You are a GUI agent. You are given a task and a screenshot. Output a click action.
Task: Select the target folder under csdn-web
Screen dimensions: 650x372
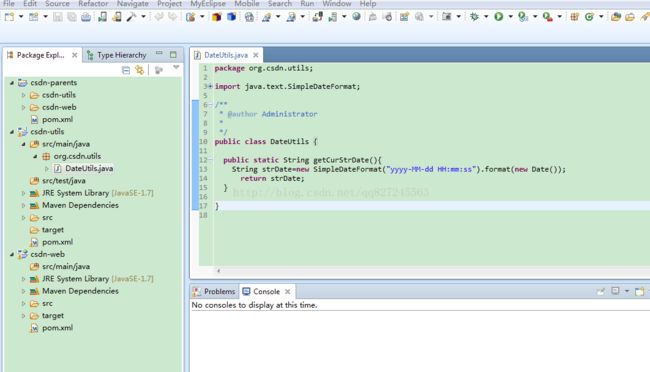click(x=53, y=316)
